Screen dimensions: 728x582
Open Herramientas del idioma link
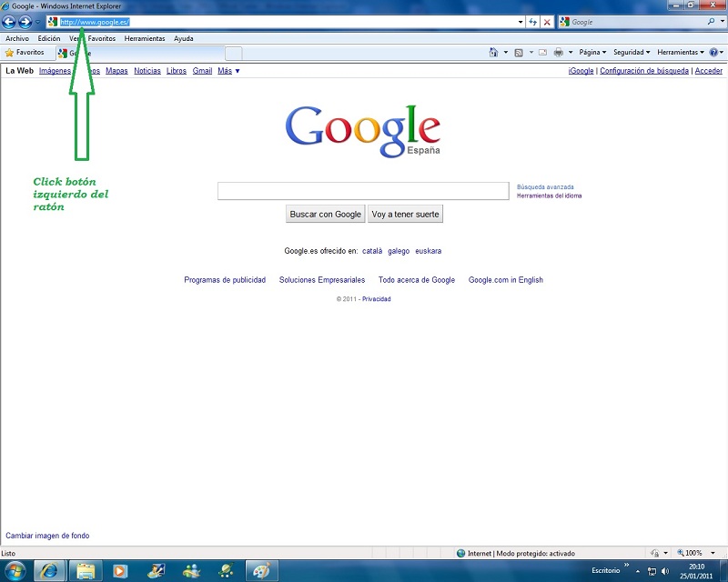[x=549, y=196]
